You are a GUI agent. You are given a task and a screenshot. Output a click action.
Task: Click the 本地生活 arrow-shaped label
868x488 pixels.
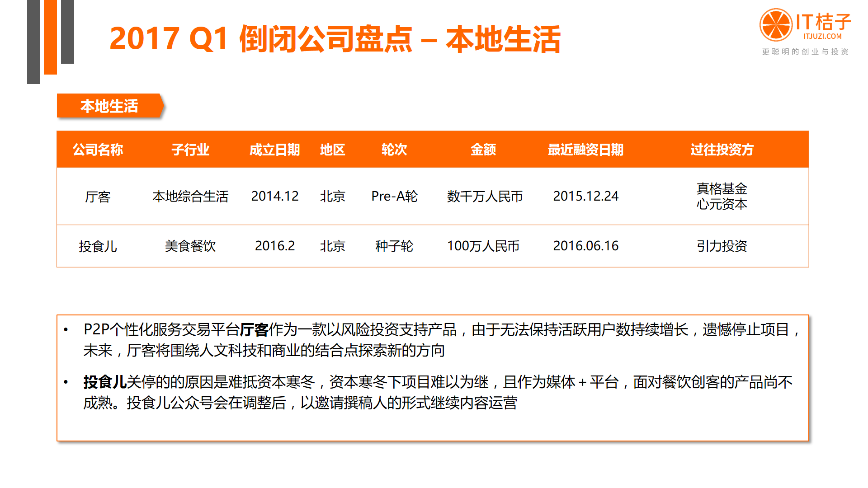point(109,106)
